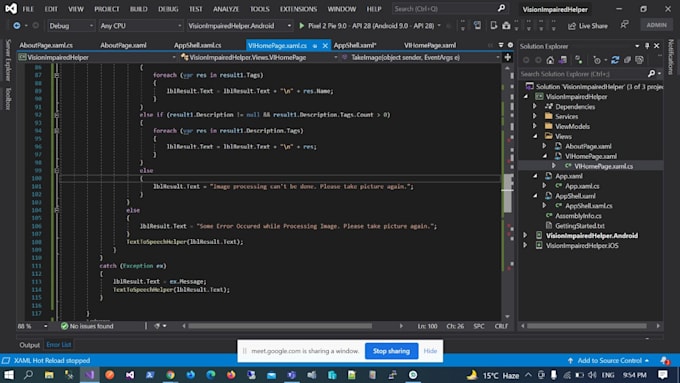This screenshot has height=383, width=680.
Task: Open the TakeImage member dropdown
Action: [421, 57]
